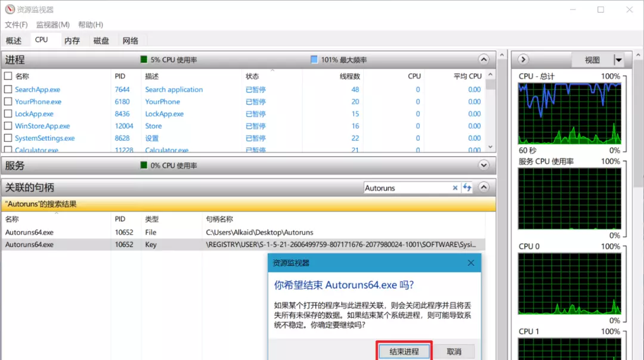This screenshot has width=644, height=360.
Task: Switch to the 网络 tab
Action: 130,40
